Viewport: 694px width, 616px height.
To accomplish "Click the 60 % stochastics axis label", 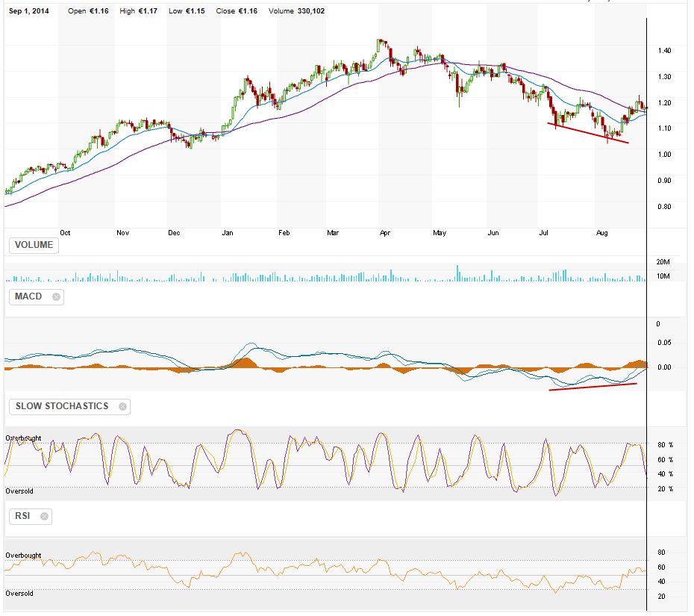I will pos(666,460).
